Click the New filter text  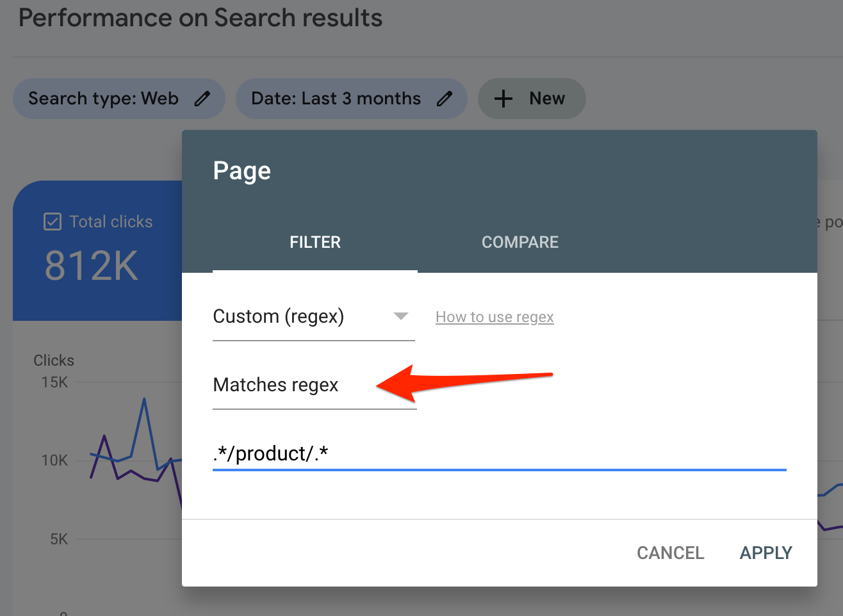click(547, 99)
